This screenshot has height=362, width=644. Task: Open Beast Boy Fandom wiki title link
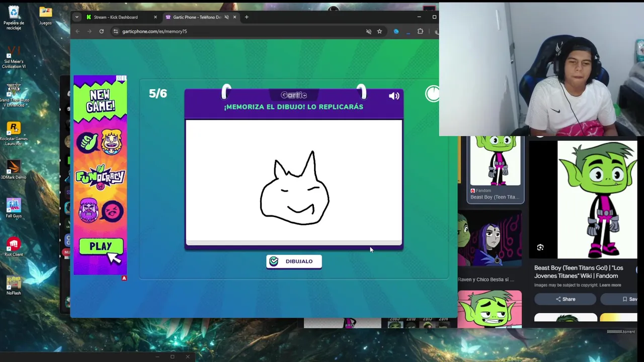[579, 271]
